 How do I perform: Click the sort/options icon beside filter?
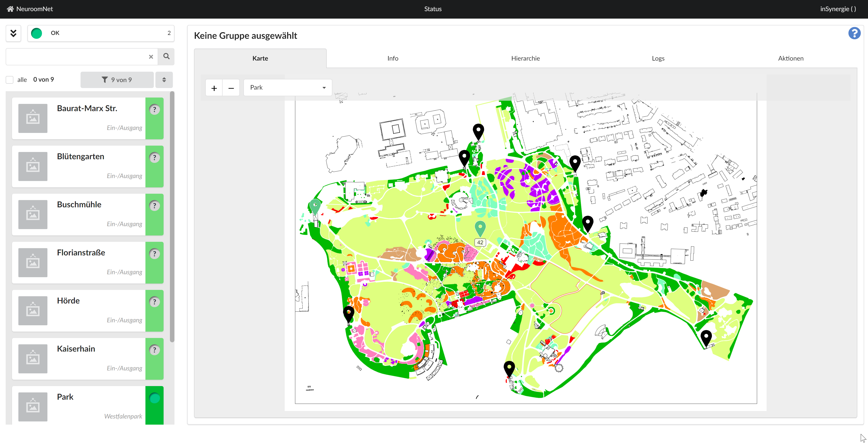pos(165,79)
